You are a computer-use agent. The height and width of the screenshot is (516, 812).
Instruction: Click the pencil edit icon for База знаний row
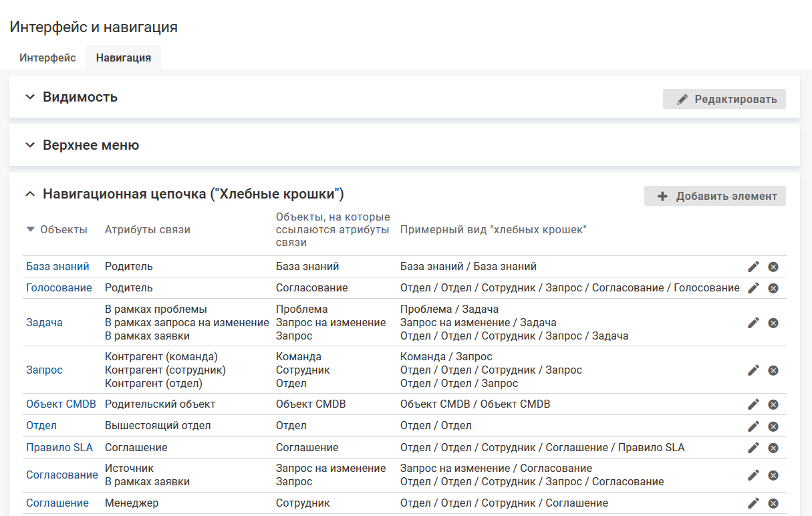click(x=753, y=267)
